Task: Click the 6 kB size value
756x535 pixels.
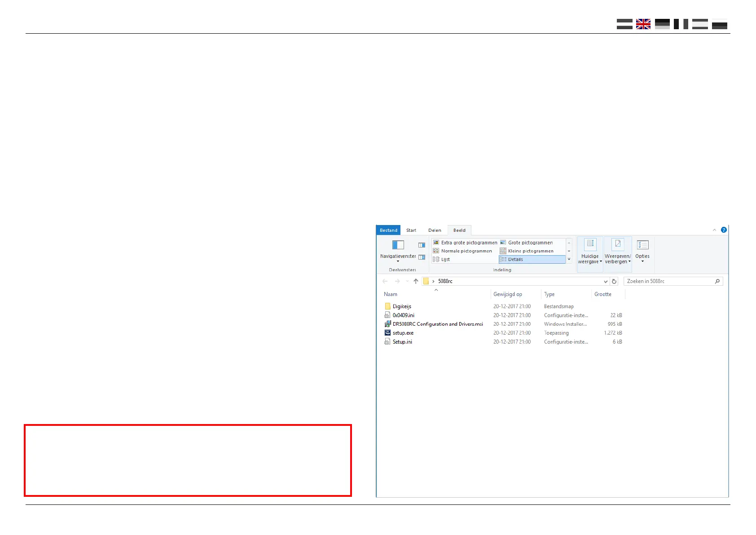Action: click(x=617, y=342)
